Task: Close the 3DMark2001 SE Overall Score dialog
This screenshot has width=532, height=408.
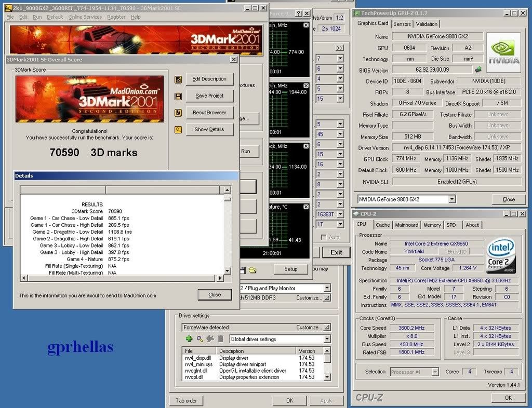Action: coord(234,59)
